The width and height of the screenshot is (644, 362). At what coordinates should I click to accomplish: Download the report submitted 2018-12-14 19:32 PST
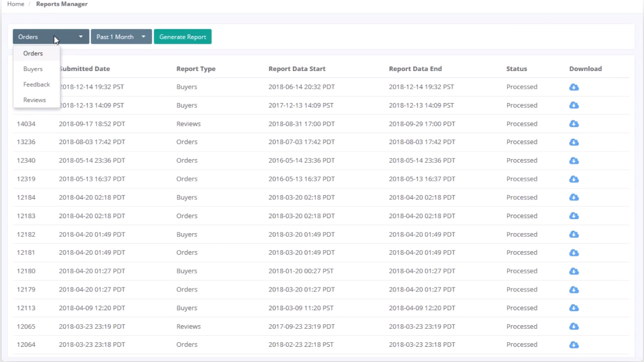click(x=573, y=87)
